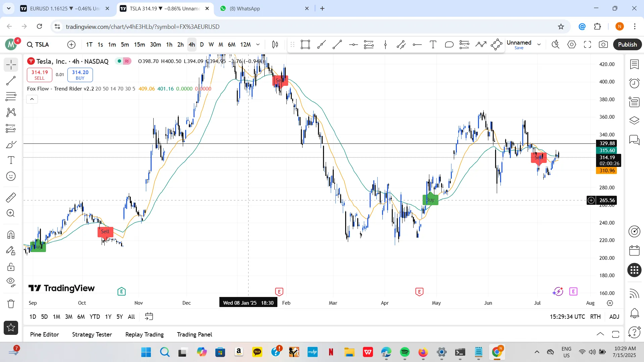Screen dimensions: 644x362
Task: Open the browser tab search dropdown
Action: (8, 8)
